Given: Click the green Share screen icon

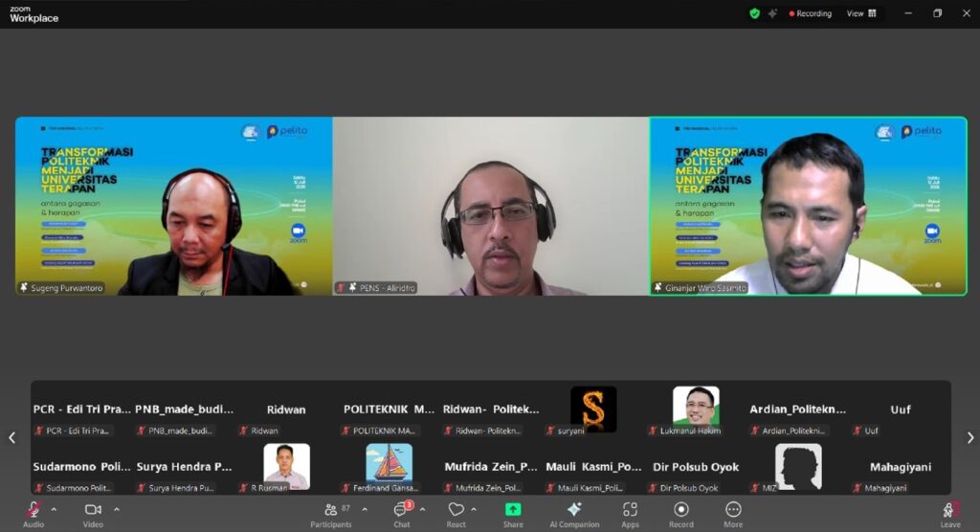Looking at the screenshot, I should [x=513, y=512].
